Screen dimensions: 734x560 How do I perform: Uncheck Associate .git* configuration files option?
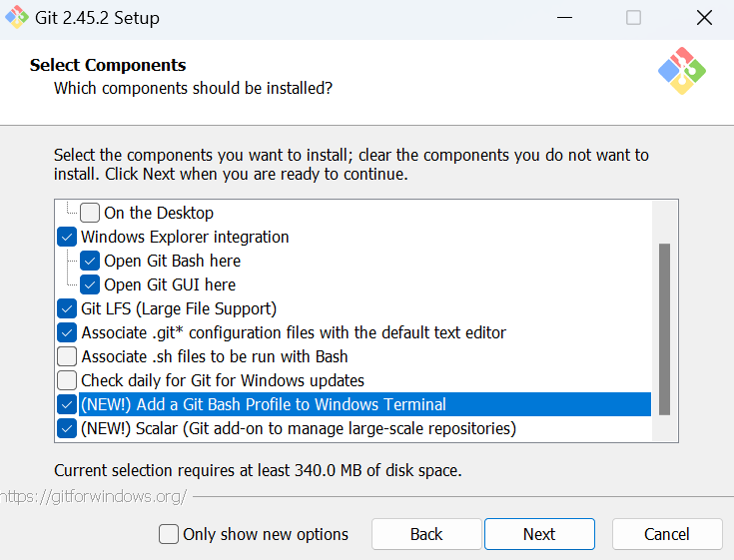[x=67, y=332]
